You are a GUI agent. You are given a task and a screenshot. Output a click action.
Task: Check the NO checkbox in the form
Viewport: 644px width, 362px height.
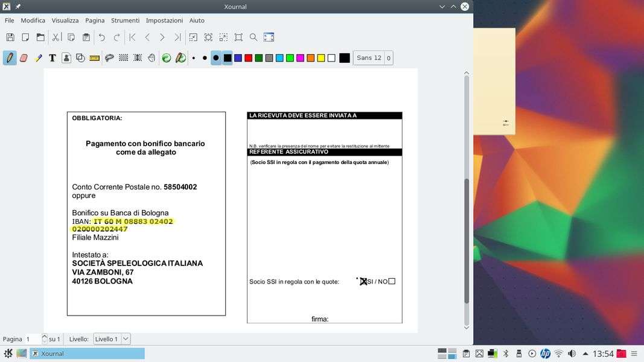coord(392,281)
